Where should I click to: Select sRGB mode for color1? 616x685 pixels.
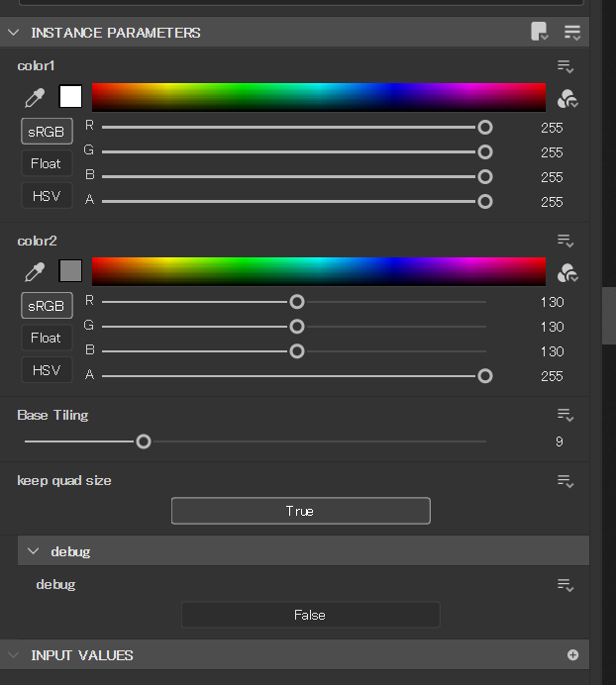click(x=47, y=131)
